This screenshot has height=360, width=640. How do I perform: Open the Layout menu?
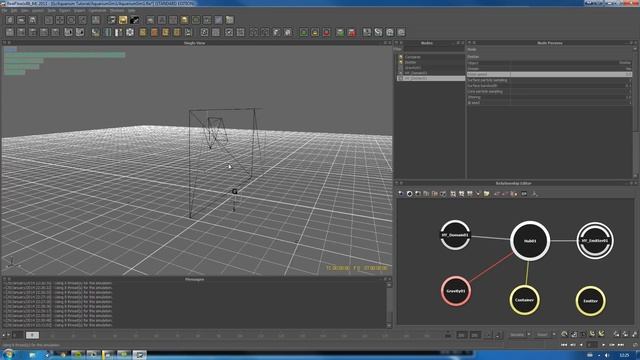pyautogui.click(x=38, y=11)
